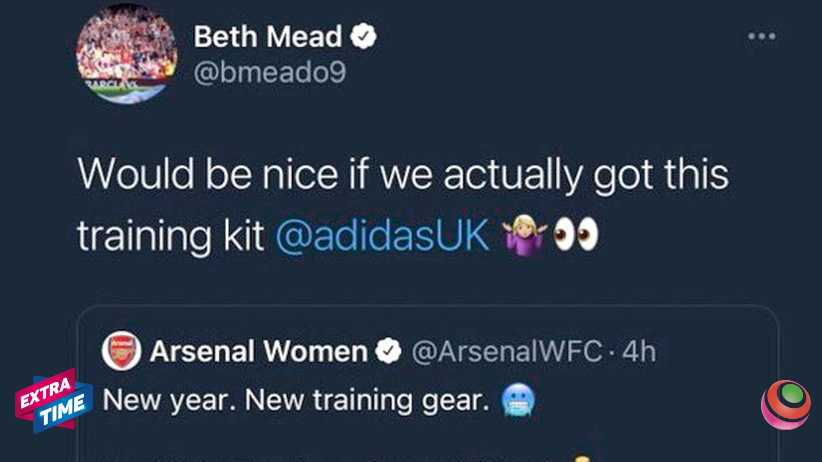The width and height of the screenshot is (822, 462).
Task: Open the @ArsenalWFC handle
Action: 506,351
